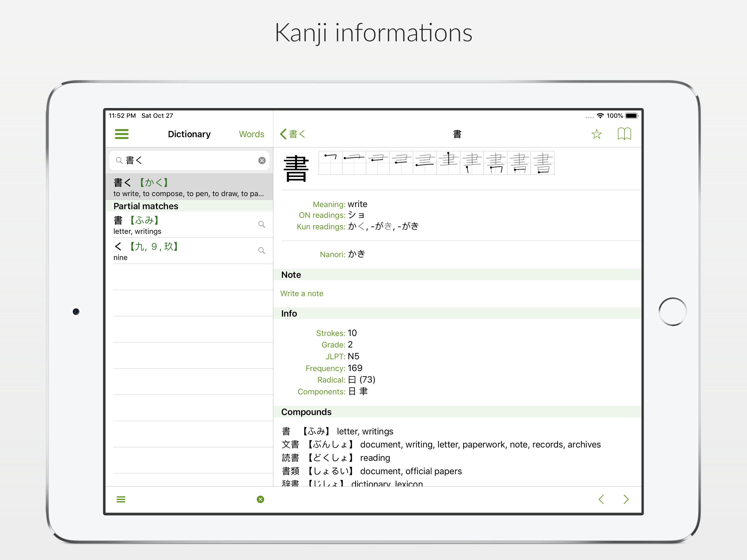Tap the final stroke order diagram
Image resolution: width=747 pixels, height=560 pixels.
[x=542, y=163]
